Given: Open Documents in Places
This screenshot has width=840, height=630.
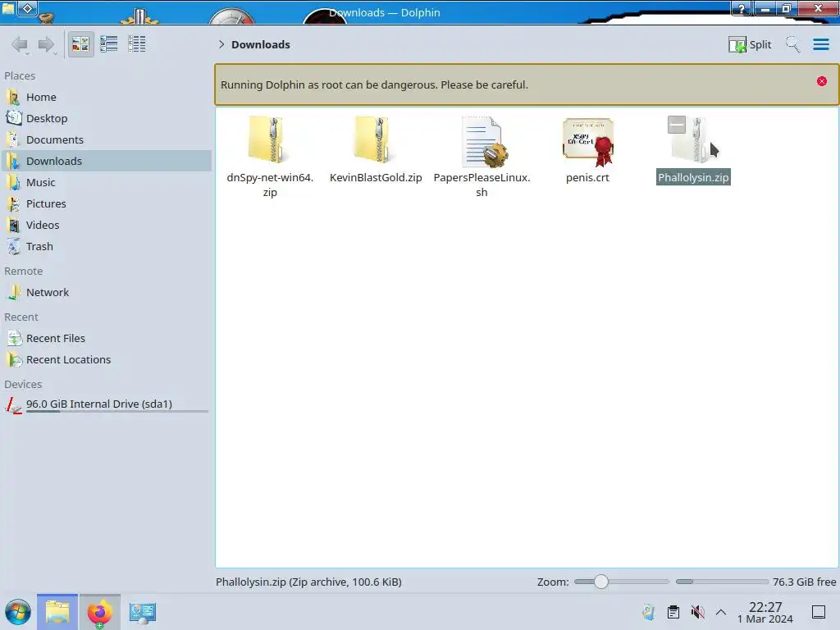Looking at the screenshot, I should (x=106, y=139).
